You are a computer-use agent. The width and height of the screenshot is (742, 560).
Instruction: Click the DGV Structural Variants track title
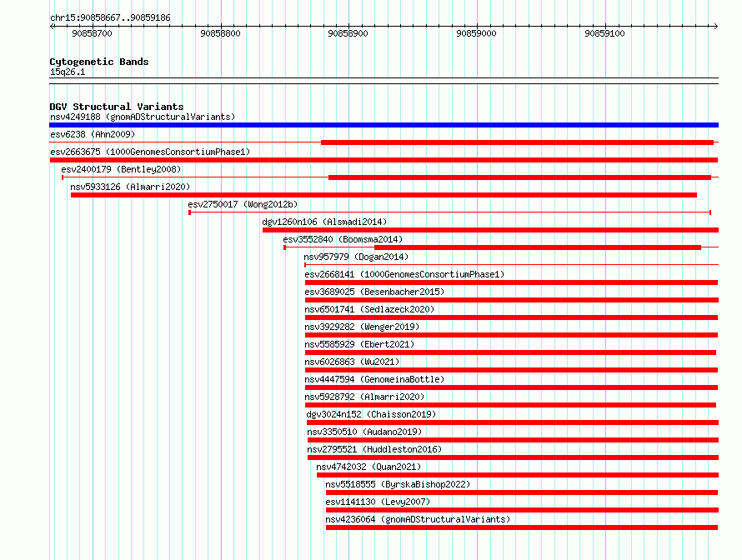pos(117,107)
